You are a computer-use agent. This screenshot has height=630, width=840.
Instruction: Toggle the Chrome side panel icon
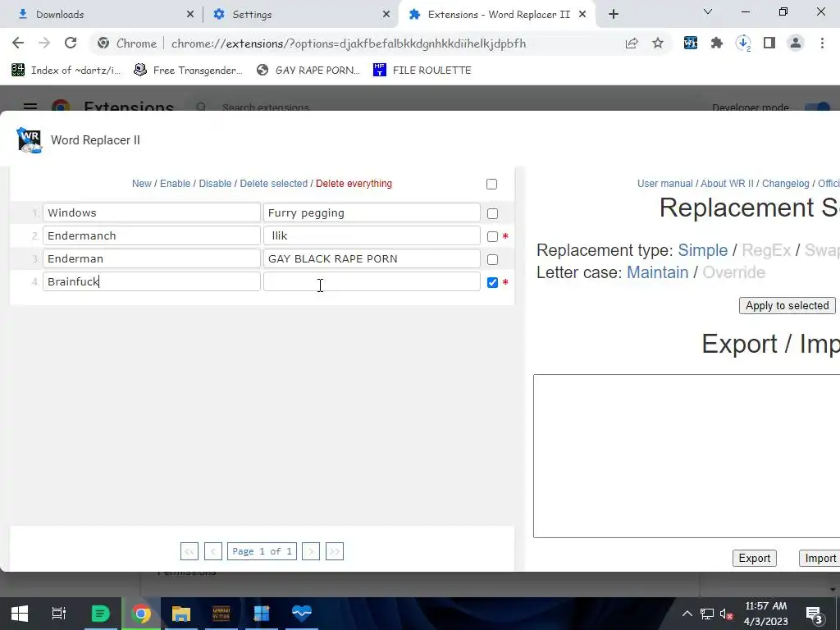tap(769, 43)
